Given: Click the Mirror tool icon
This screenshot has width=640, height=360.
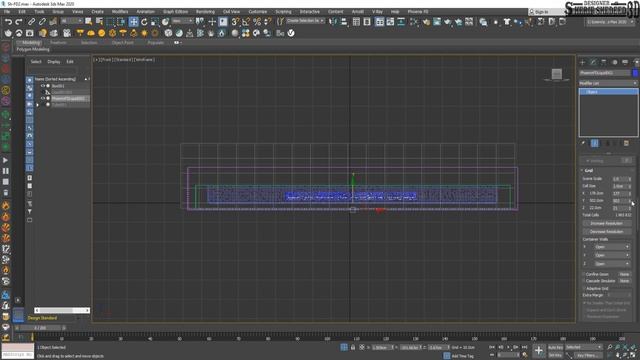Looking at the screenshot, I should click(x=333, y=22).
